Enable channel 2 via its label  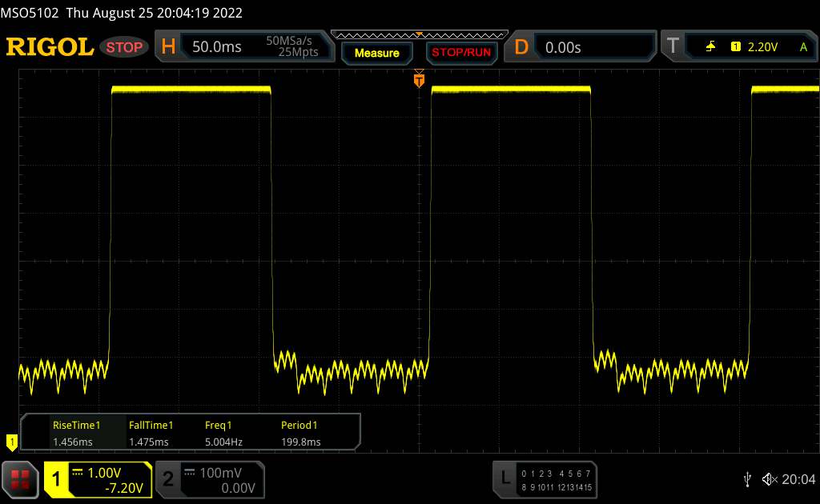(168, 479)
